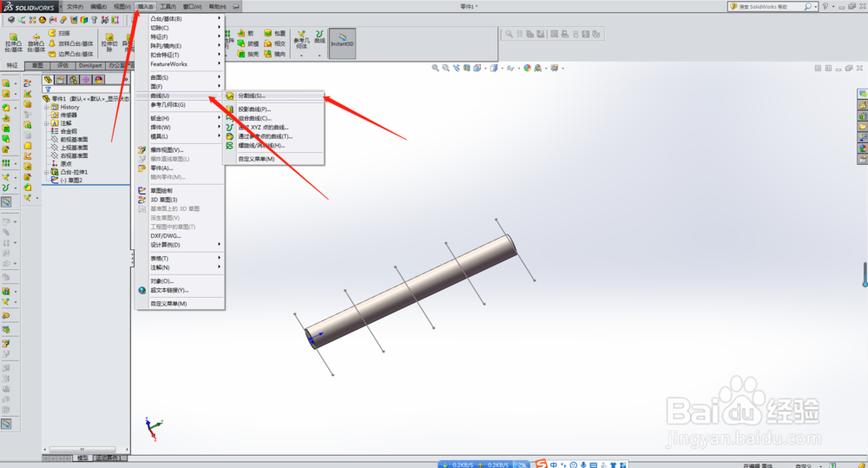Image resolution: width=868 pixels, height=468 pixels.
Task: Open the 帮助(H) menu
Action: 218,7
